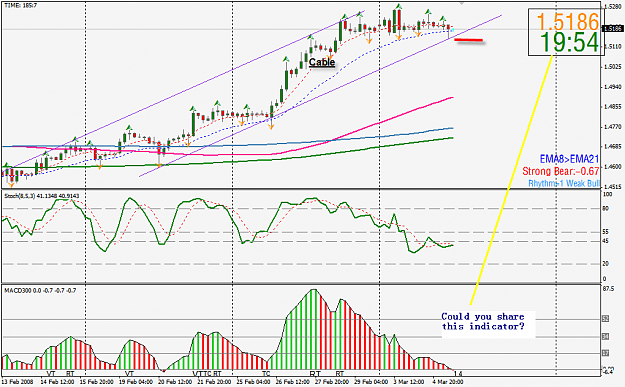Click the VTTC marker under MACD histogram

[x=202, y=374]
